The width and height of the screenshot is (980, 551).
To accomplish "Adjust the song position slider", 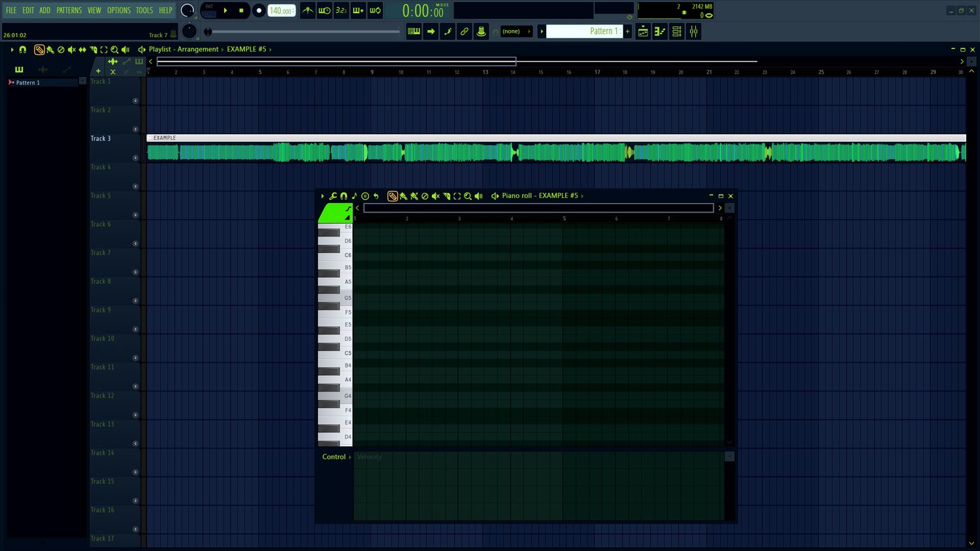I will tap(303, 31).
